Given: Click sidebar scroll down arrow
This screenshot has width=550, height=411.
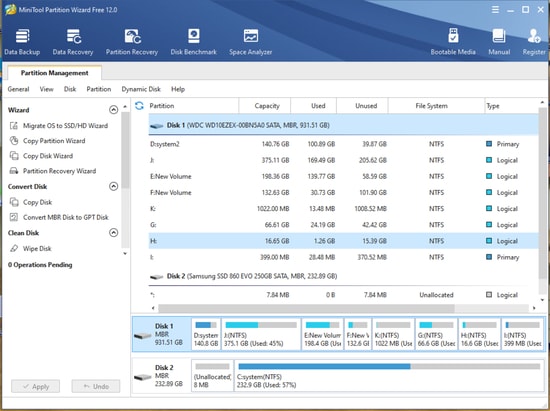Looking at the screenshot, I should [125, 254].
